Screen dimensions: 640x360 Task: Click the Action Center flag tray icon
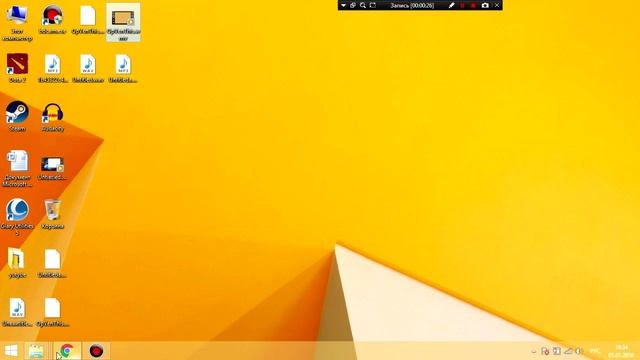(545, 351)
